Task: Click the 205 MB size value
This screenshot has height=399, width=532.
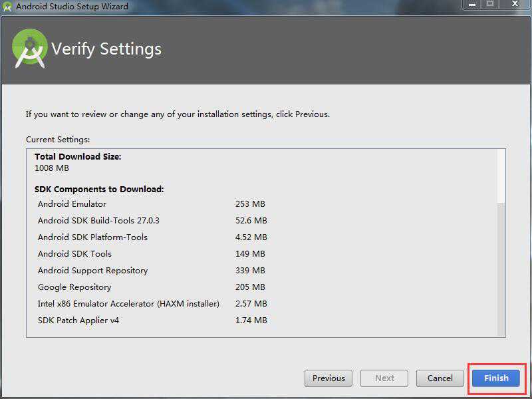Action: coord(250,287)
